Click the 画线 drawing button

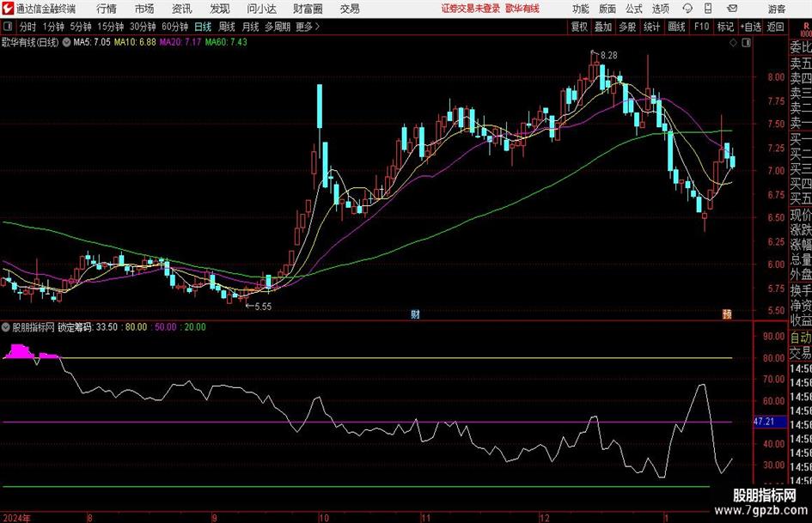click(x=677, y=27)
